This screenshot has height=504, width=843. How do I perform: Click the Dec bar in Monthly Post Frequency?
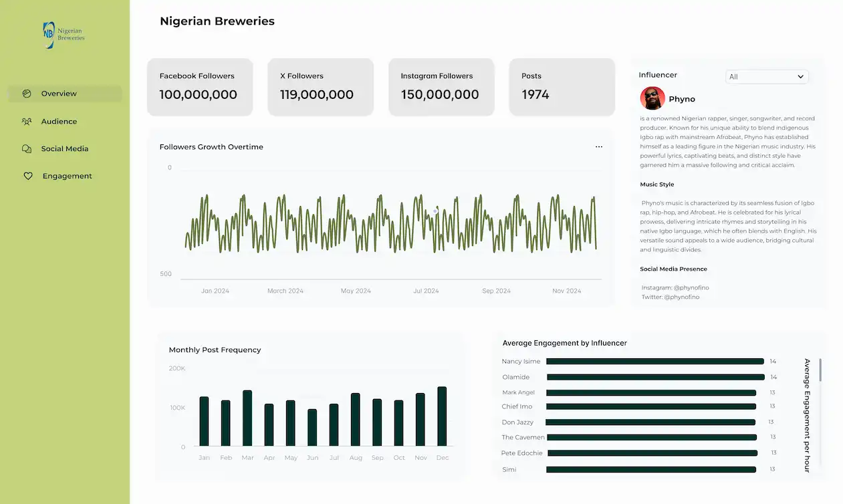coord(442,416)
